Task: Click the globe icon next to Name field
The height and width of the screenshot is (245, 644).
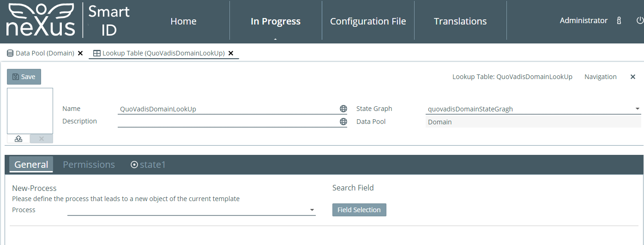Action: click(343, 109)
